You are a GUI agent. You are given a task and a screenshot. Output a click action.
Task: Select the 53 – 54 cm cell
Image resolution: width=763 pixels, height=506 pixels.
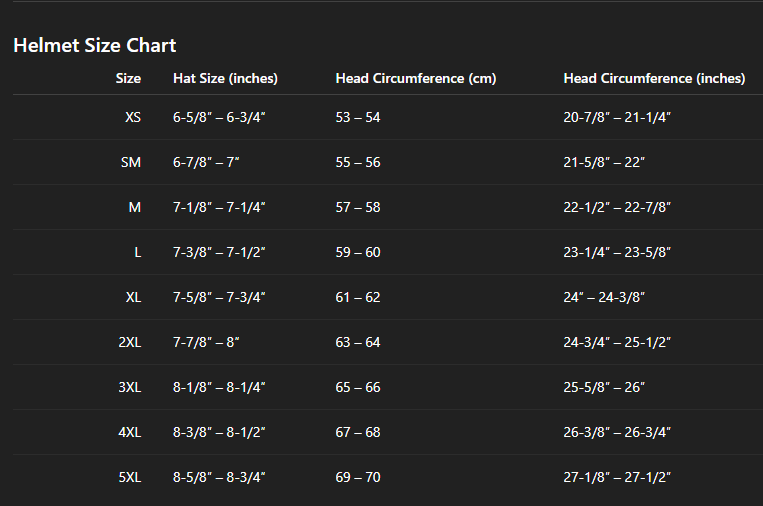358,117
